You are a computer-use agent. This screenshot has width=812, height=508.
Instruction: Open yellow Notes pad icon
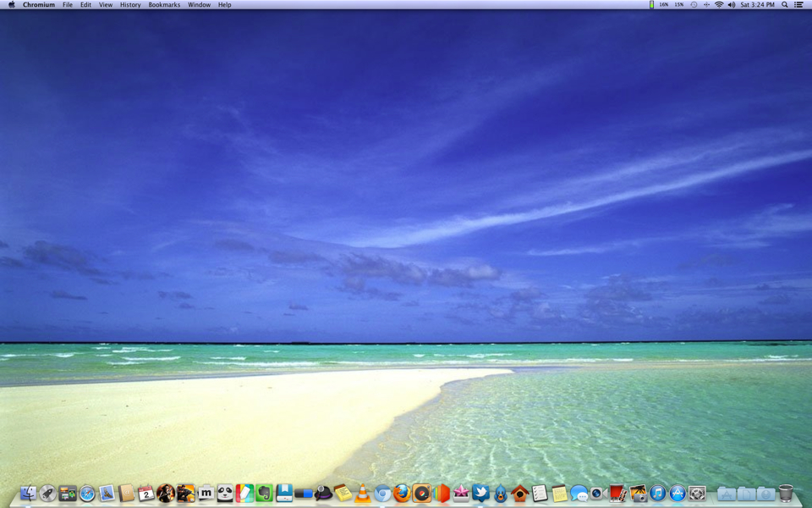pyautogui.click(x=559, y=493)
